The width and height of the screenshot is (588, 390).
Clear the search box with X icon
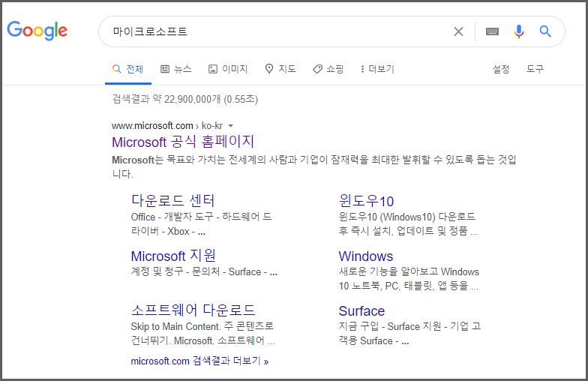tap(458, 31)
